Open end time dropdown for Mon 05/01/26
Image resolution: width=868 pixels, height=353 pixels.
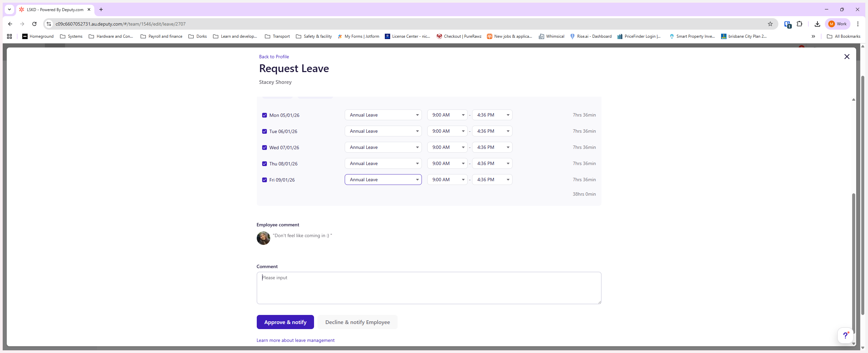492,115
